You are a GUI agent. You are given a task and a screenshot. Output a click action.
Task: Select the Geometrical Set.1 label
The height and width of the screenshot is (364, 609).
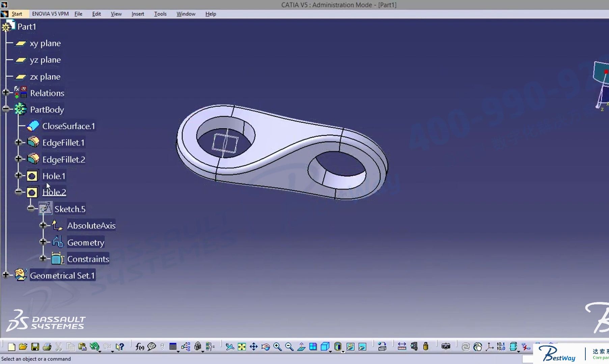click(x=62, y=275)
